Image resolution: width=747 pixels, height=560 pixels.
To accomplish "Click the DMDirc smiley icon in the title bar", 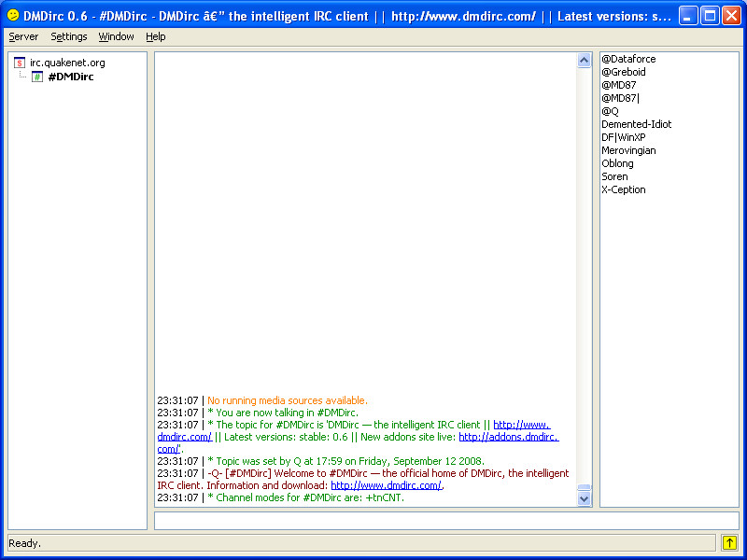I will click(13, 16).
